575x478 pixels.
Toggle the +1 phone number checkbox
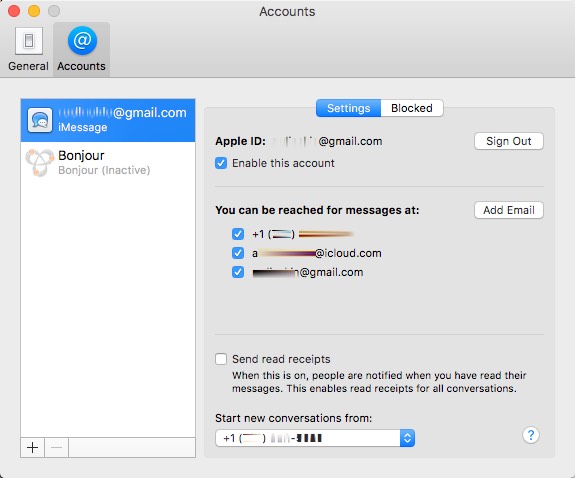(238, 234)
